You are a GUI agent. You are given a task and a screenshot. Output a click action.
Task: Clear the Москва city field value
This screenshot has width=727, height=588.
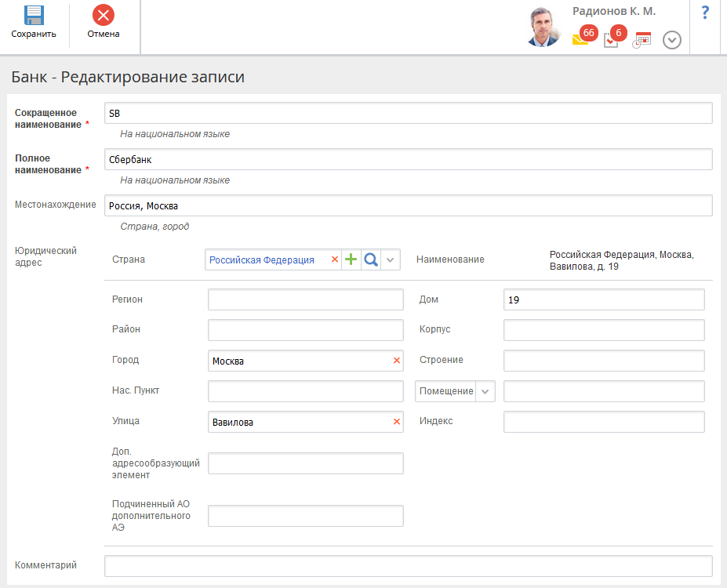pyautogui.click(x=396, y=361)
